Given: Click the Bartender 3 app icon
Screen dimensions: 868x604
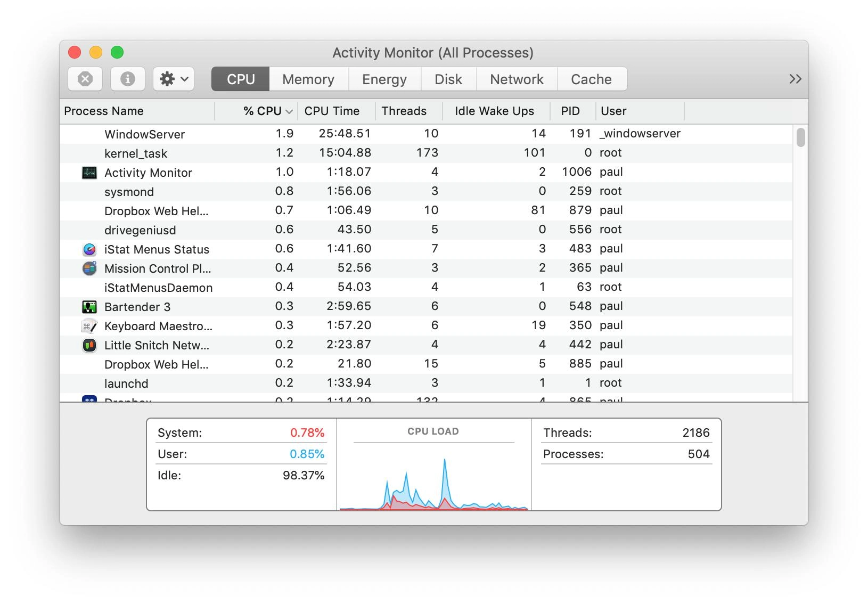Looking at the screenshot, I should [x=89, y=307].
